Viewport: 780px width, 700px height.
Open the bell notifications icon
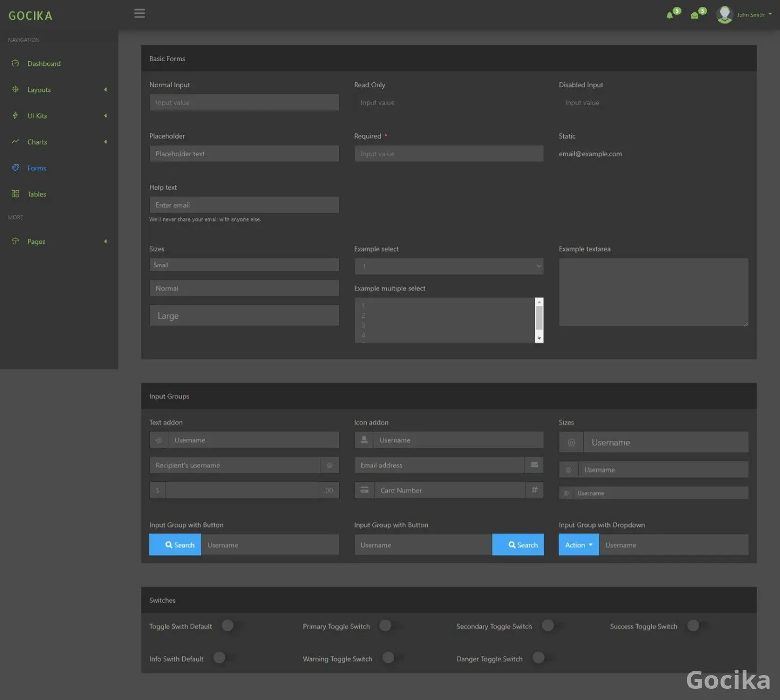click(669, 15)
